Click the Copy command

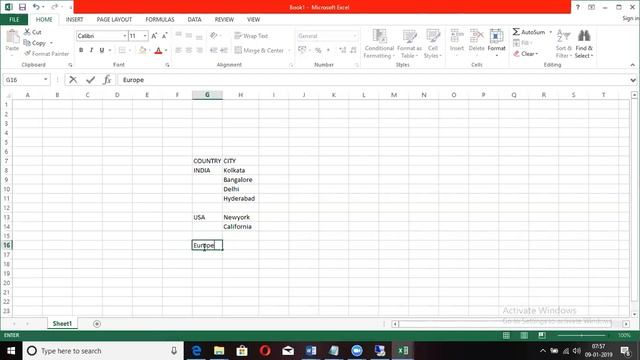pyautogui.click(x=35, y=43)
